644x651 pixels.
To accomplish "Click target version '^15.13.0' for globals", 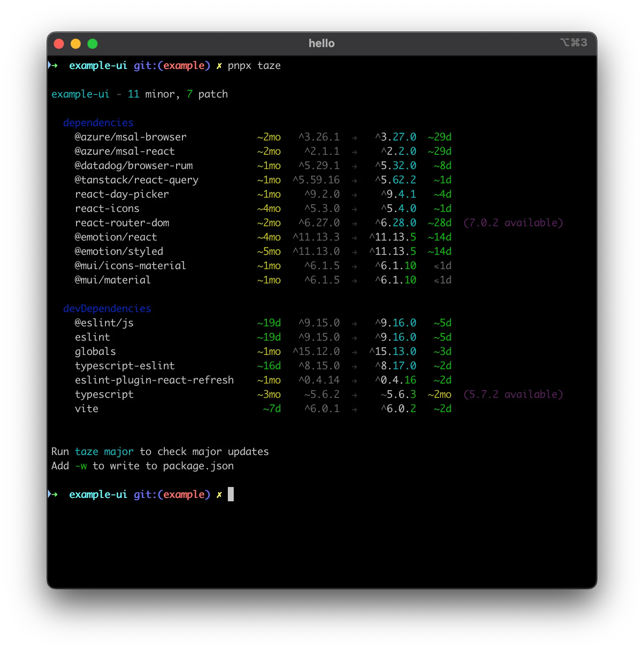I will coord(393,352).
